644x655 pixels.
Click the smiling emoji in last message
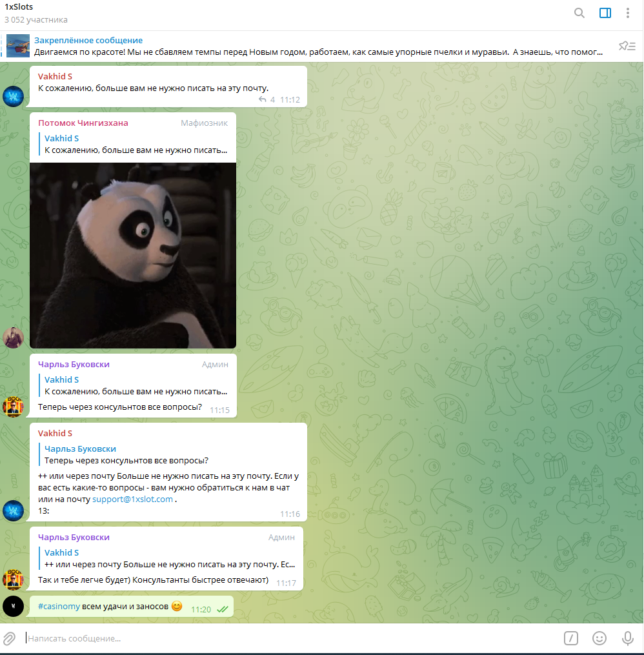click(177, 606)
